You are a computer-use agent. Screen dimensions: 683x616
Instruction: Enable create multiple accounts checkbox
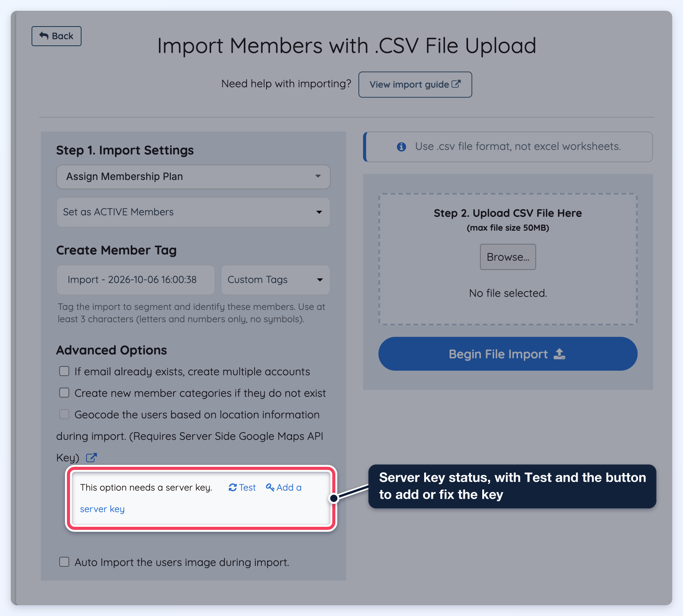[64, 371]
